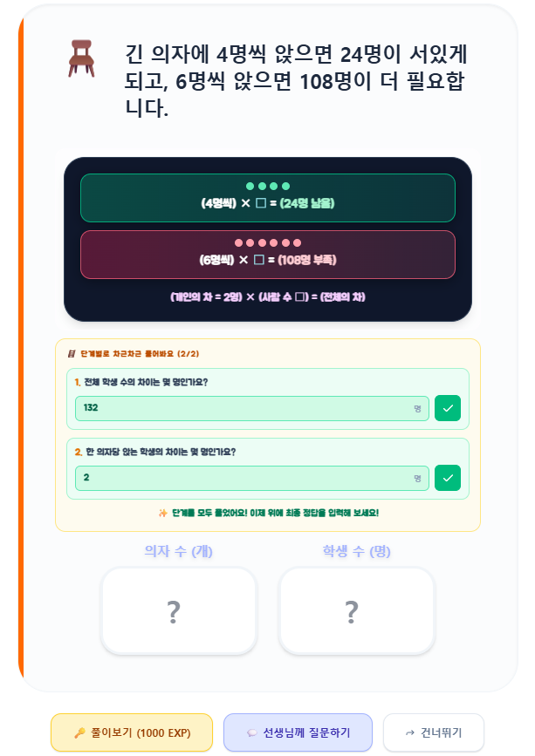Viewport: 535px width, 756px height.
Task: Select the 학생 수 answer box
Action: tap(356, 611)
